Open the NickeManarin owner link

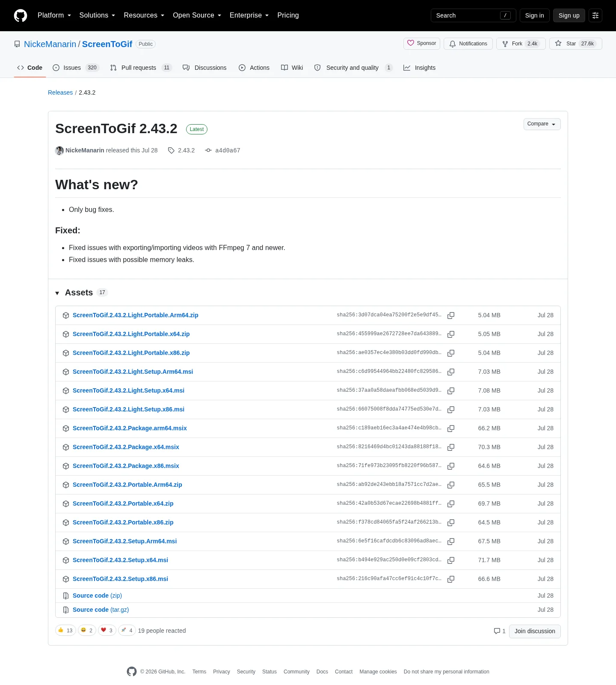(50, 44)
